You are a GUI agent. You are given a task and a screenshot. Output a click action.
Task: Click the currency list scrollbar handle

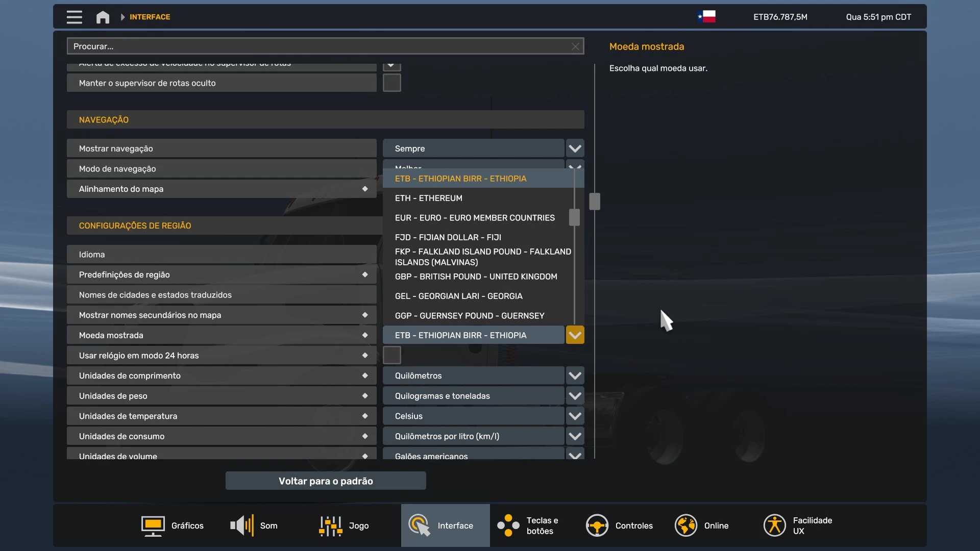574,217
